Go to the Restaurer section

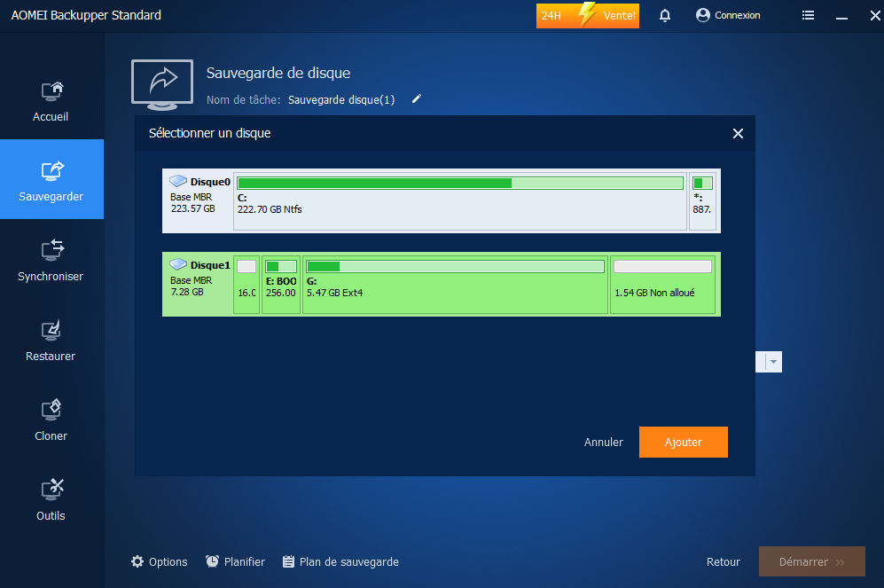pos(51,340)
